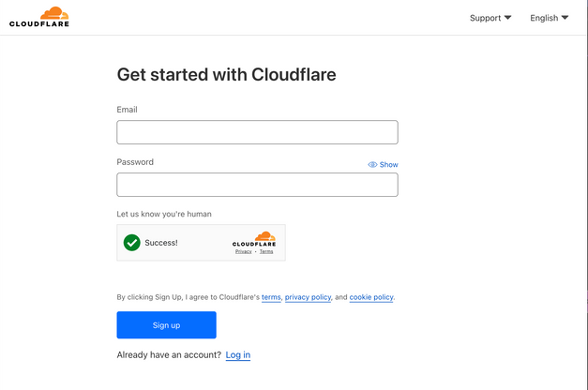Click the down arrow next to Support

click(x=507, y=18)
